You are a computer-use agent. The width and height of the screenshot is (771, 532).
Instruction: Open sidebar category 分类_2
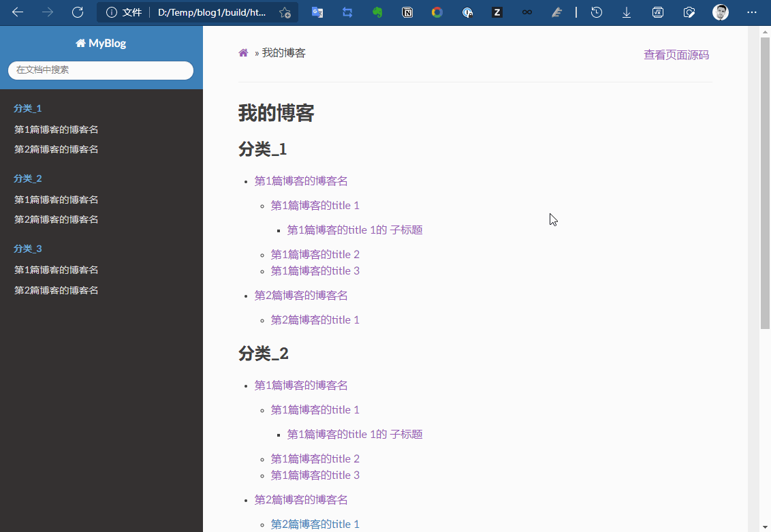pos(27,178)
